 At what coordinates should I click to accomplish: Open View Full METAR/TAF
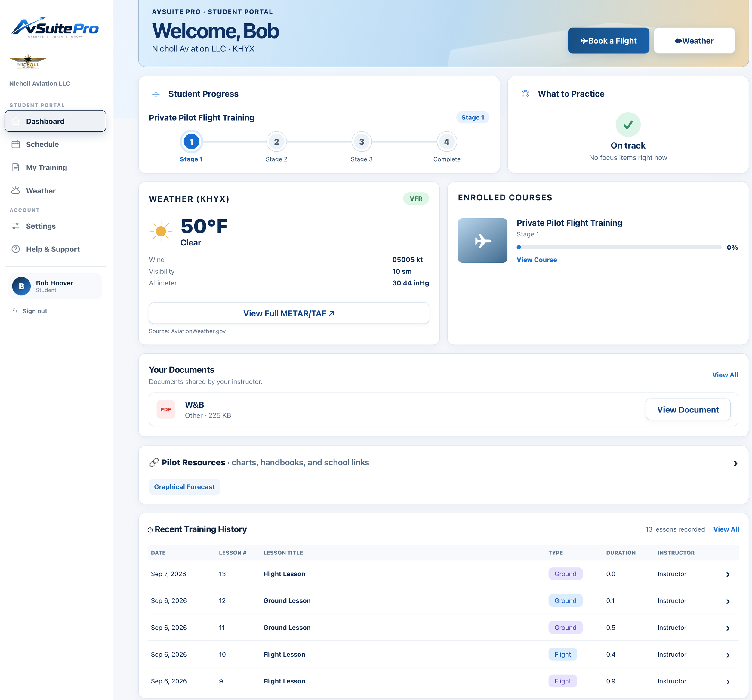289,313
